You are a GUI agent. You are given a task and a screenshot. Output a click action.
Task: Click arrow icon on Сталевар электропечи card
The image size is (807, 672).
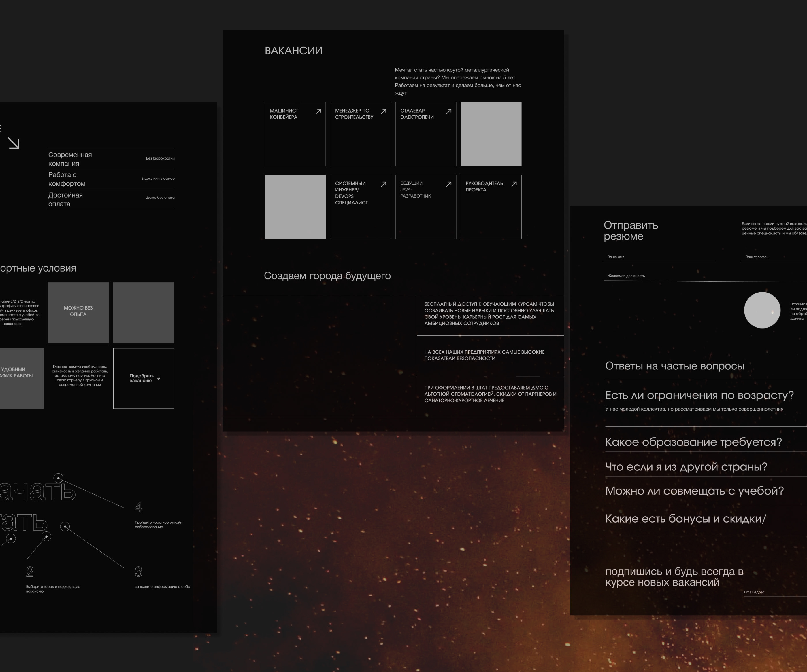coord(448,111)
